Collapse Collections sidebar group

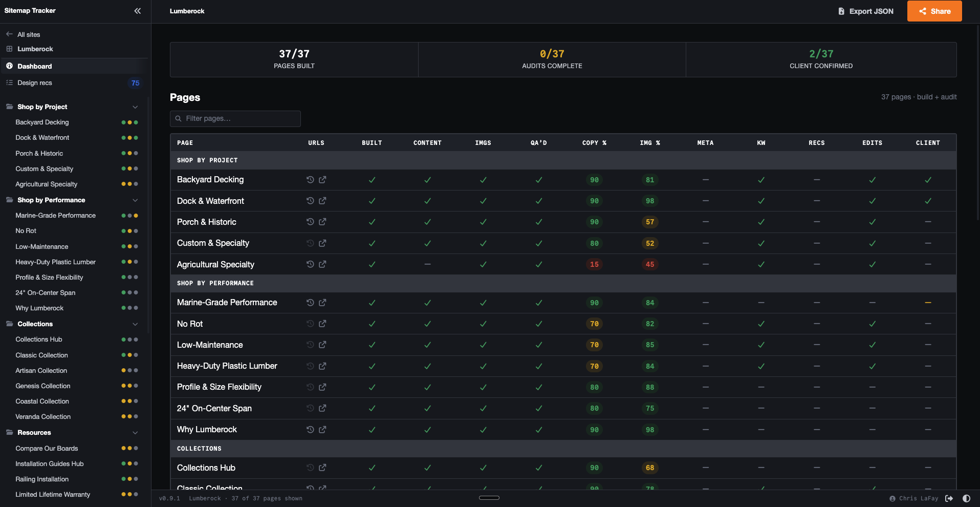pyautogui.click(x=135, y=324)
